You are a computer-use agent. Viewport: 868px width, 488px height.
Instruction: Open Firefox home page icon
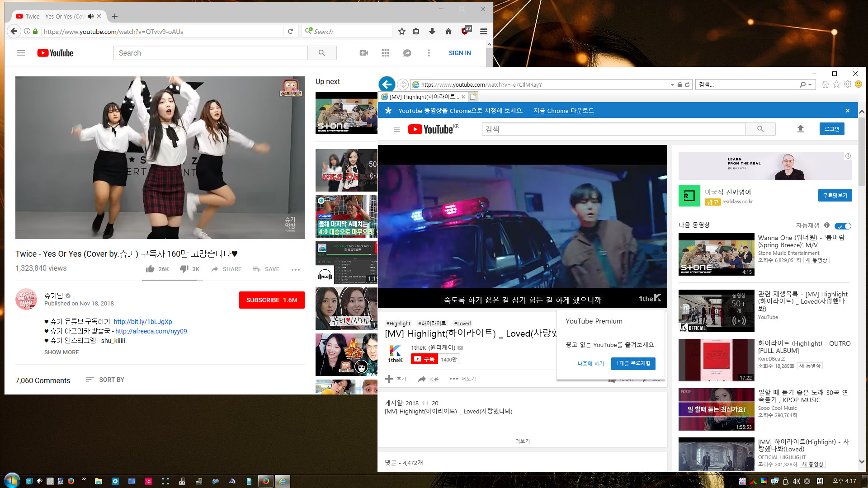pyautogui.click(x=448, y=31)
